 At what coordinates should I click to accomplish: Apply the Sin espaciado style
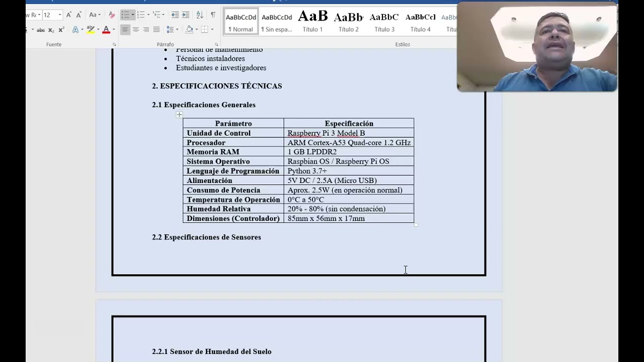[277, 22]
